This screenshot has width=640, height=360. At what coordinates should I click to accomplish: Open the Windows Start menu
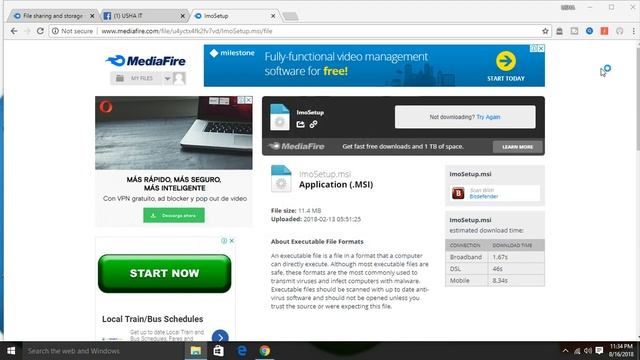coord(11,351)
